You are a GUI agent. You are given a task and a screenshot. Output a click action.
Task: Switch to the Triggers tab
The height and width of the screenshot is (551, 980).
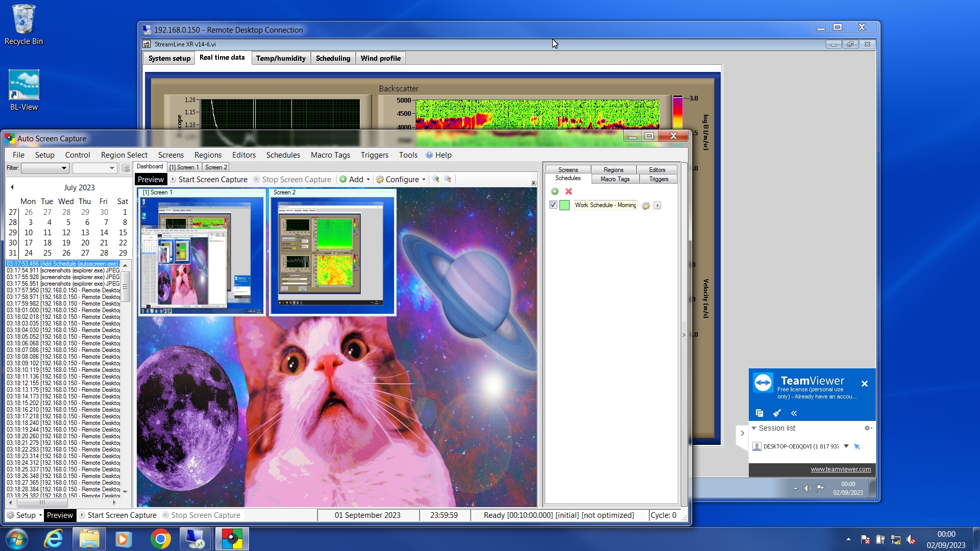tap(658, 179)
